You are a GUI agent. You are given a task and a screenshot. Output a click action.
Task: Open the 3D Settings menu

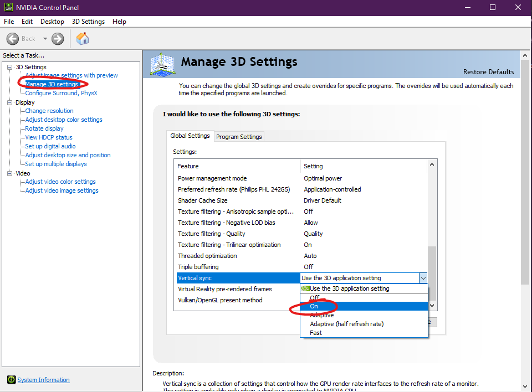[88, 22]
